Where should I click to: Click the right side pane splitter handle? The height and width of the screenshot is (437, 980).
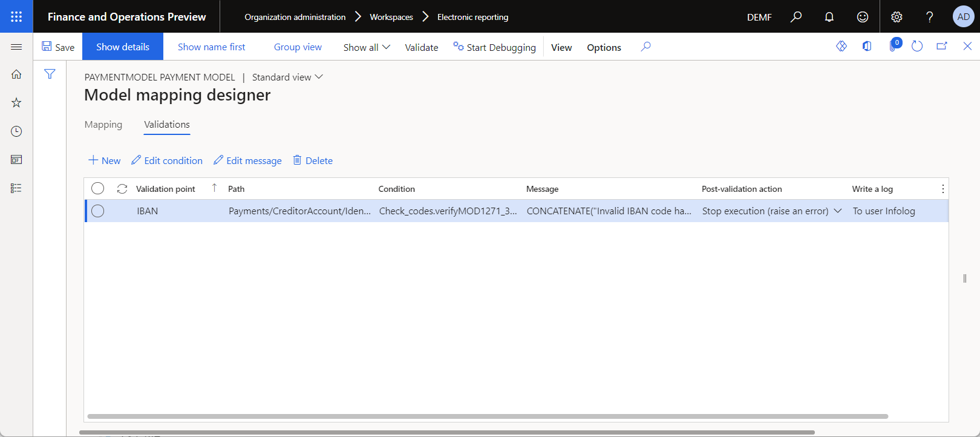[x=965, y=278]
